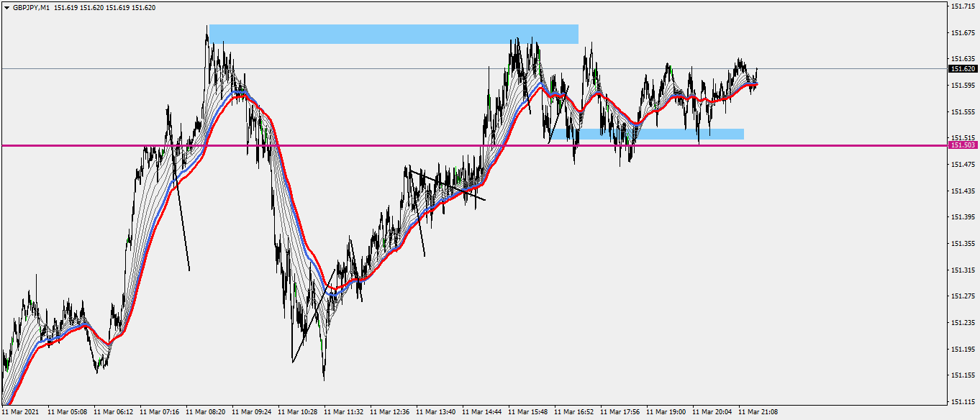Click the 11 Mar 14:44 time label
The image size is (980, 420).
(481, 413)
